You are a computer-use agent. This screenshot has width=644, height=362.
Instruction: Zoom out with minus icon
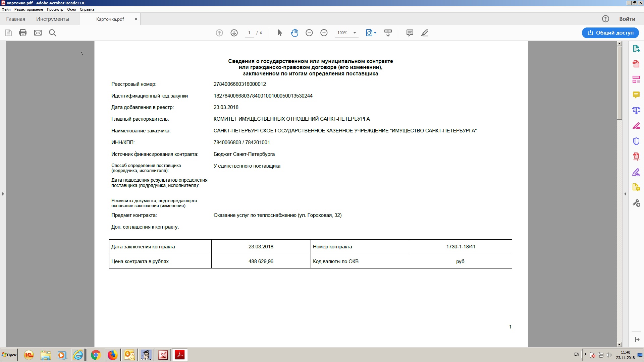[309, 33]
